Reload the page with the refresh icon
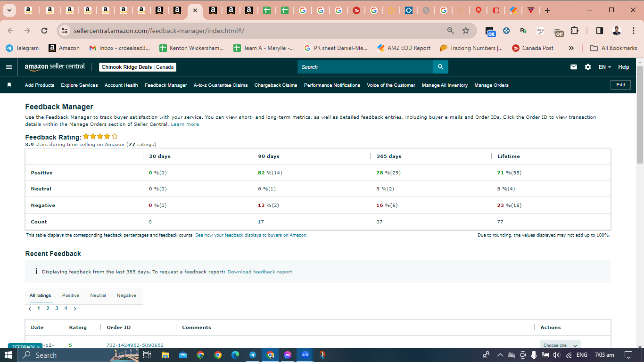644x362 pixels. (x=44, y=31)
